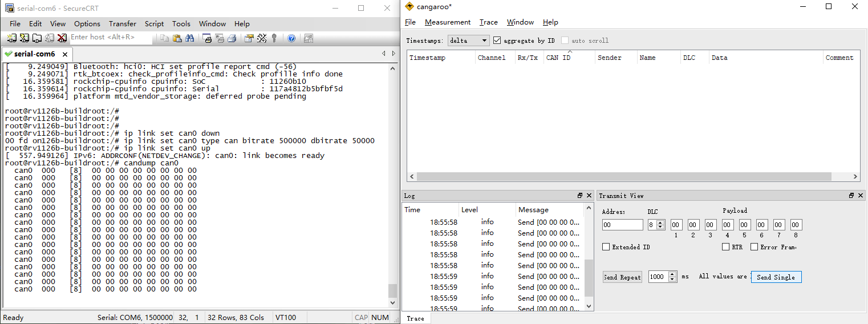Click Connect in Tab icon in SecureCRT
Image resolution: width=868 pixels, height=324 pixels.
point(37,38)
